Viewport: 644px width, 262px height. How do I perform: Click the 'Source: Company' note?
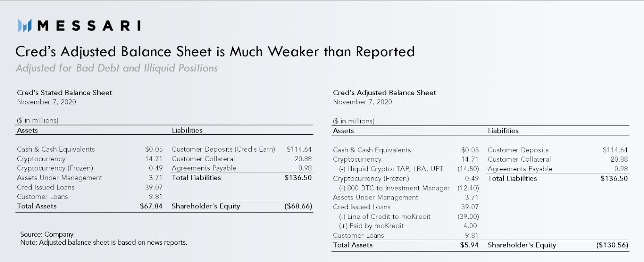pos(47,234)
